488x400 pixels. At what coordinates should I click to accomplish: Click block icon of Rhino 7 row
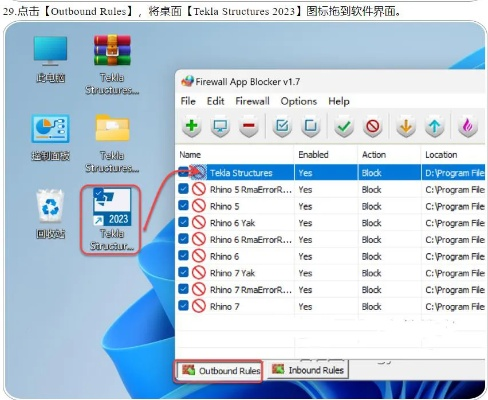(x=199, y=306)
